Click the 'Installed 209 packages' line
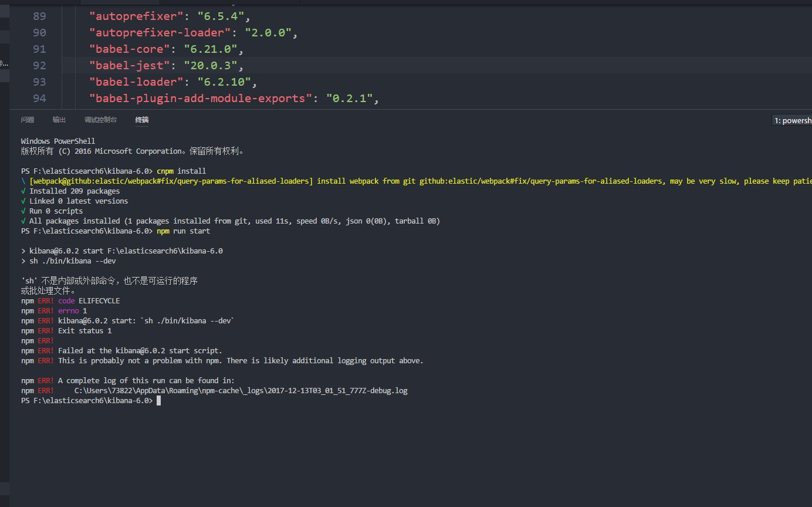 pos(70,191)
